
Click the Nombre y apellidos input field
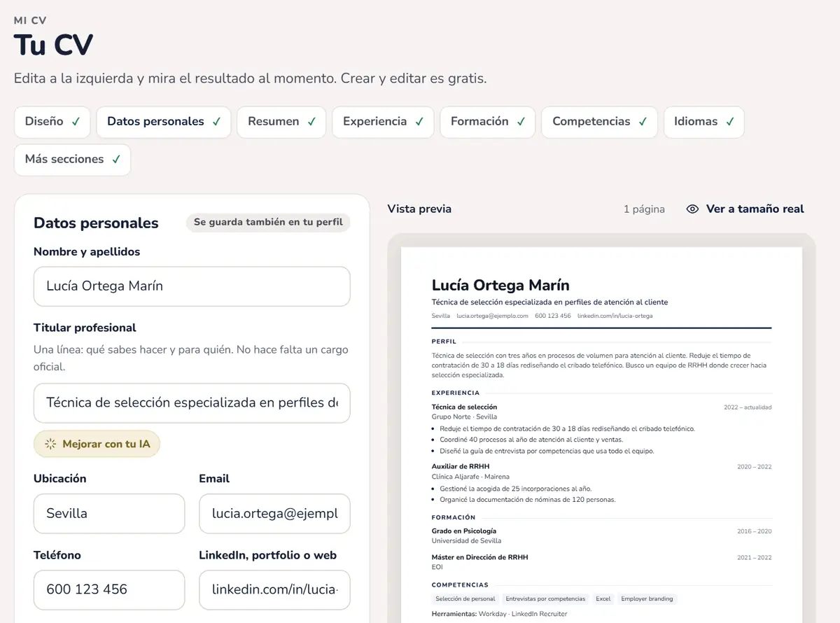point(192,286)
